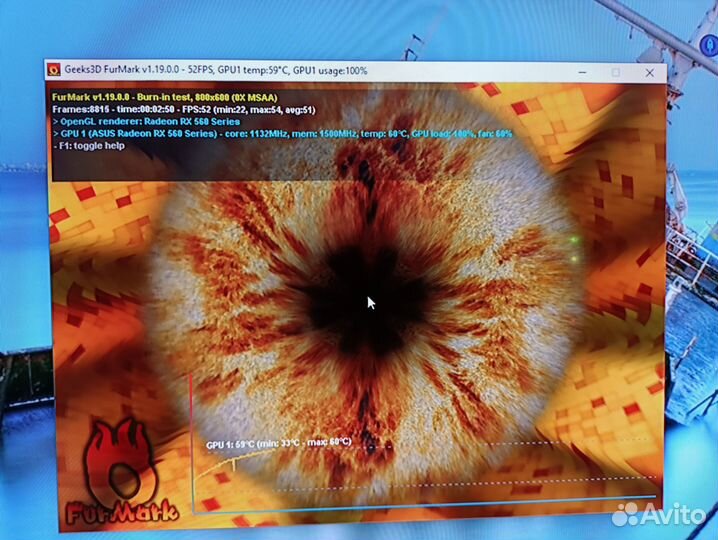Click the FurMark flame logo in corner
718x540 pixels.
(x=119, y=464)
